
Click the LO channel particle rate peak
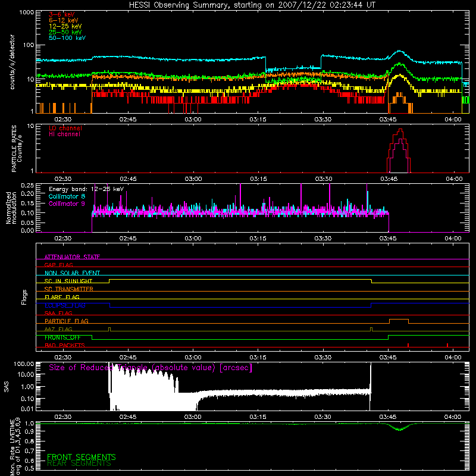400,130
